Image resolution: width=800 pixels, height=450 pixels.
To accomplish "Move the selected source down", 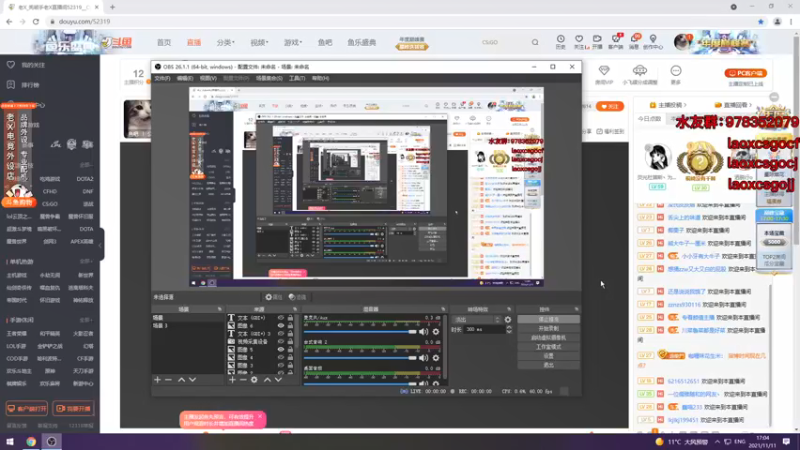I will [278, 380].
